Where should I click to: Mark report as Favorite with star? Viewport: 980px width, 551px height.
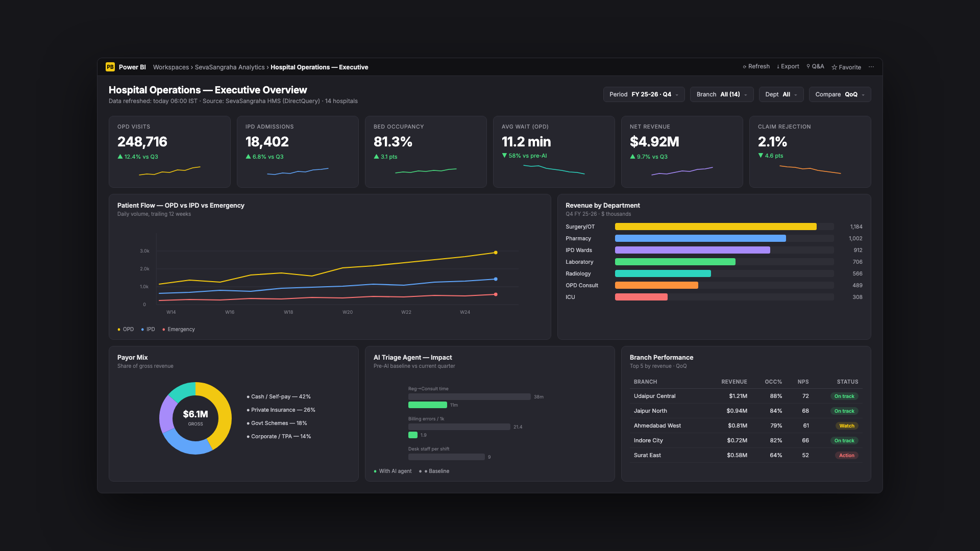(846, 67)
